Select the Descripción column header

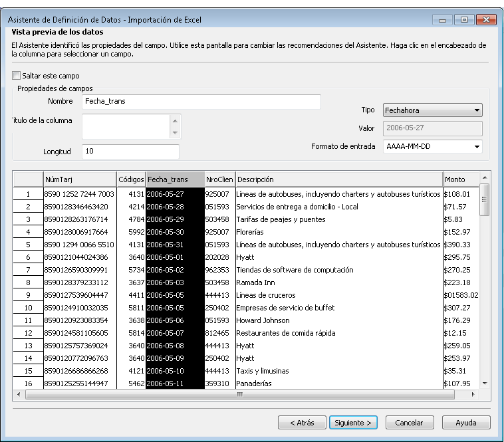pos(339,179)
